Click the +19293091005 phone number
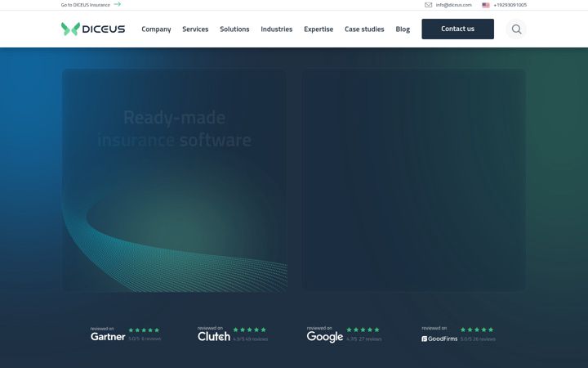 coord(510,5)
